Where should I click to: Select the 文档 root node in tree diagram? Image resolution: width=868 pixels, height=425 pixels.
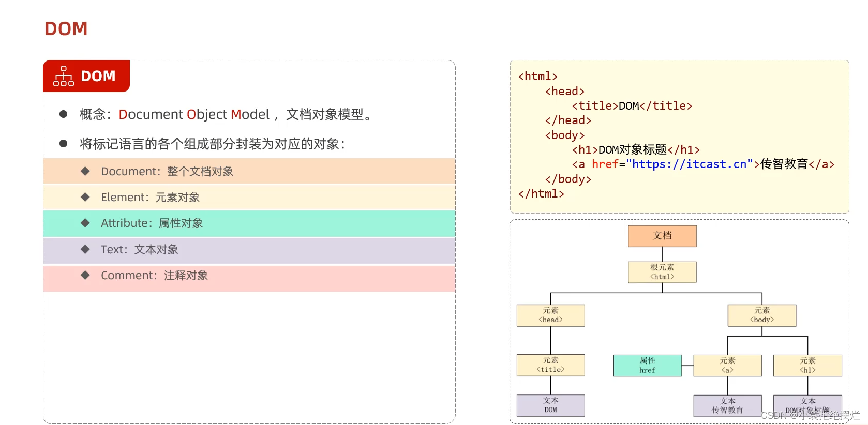click(662, 236)
